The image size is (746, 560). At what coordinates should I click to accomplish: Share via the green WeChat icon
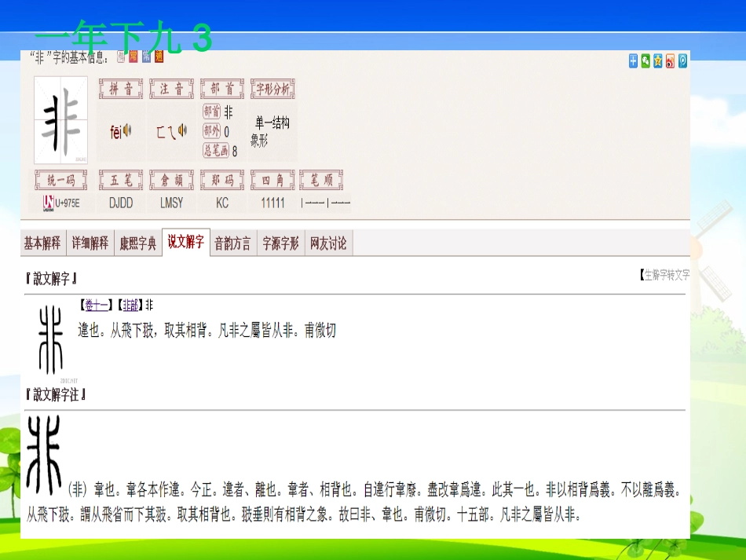(x=645, y=61)
